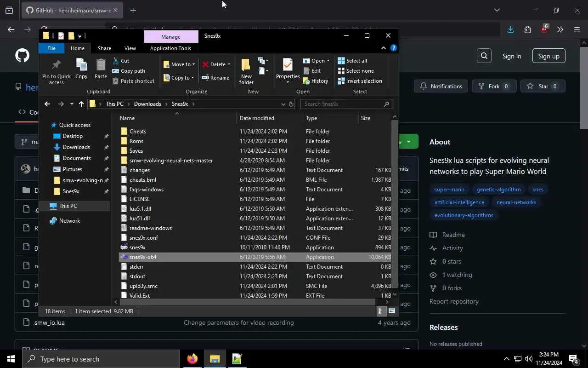Collapse the ribbon with the chevron
This screenshot has width=588, height=368.
tap(384, 48)
